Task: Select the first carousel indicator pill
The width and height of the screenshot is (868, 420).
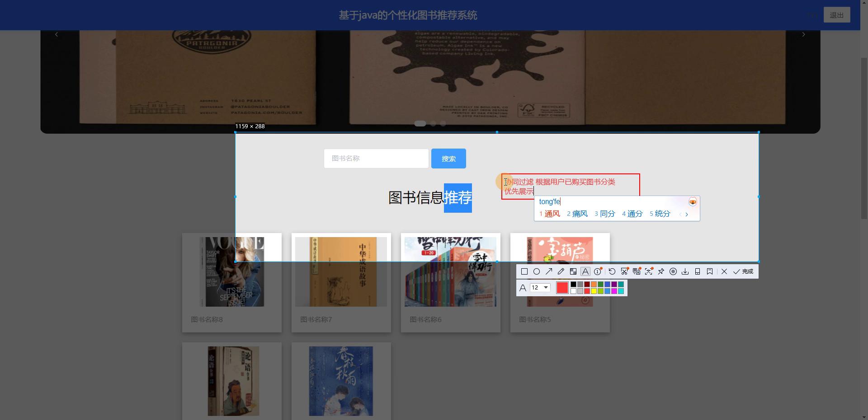Action: click(420, 123)
